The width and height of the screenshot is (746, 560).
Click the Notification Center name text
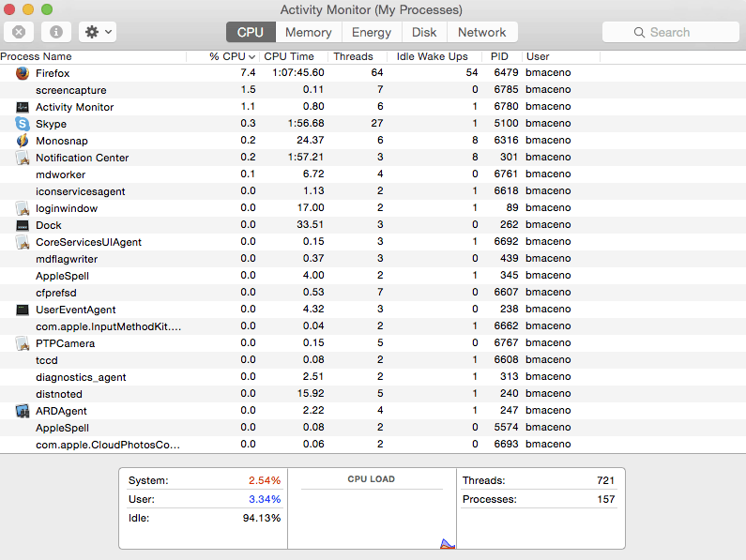click(x=83, y=158)
